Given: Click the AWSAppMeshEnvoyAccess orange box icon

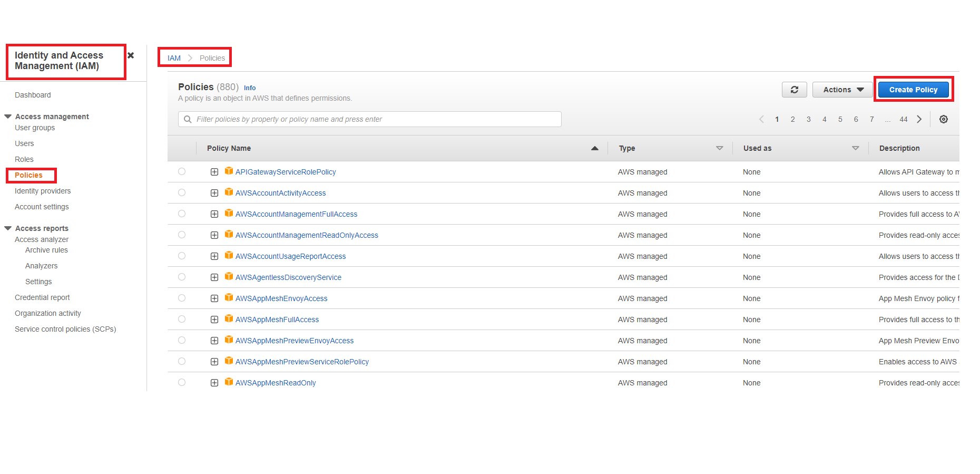Looking at the screenshot, I should pos(229,297).
